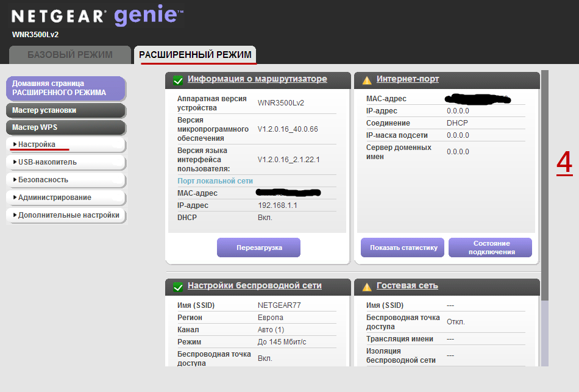Click firmware version V1.2.0.16_40.0.66

(x=288, y=129)
